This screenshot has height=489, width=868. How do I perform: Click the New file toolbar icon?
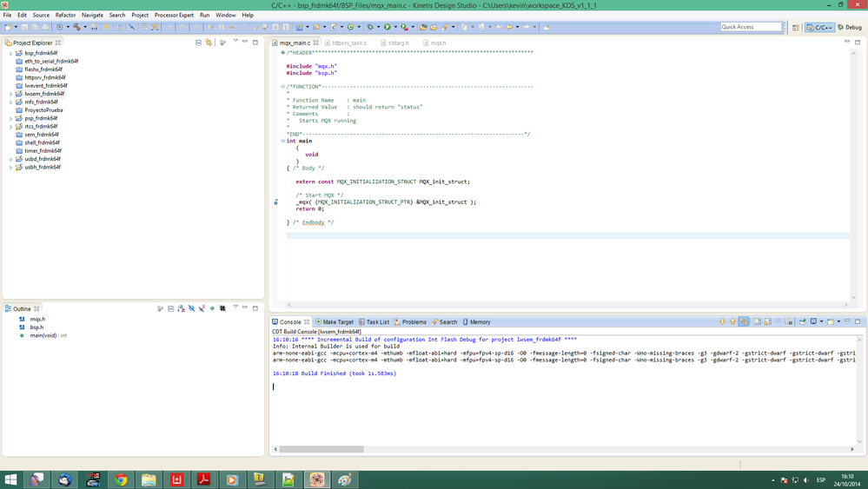[8, 27]
